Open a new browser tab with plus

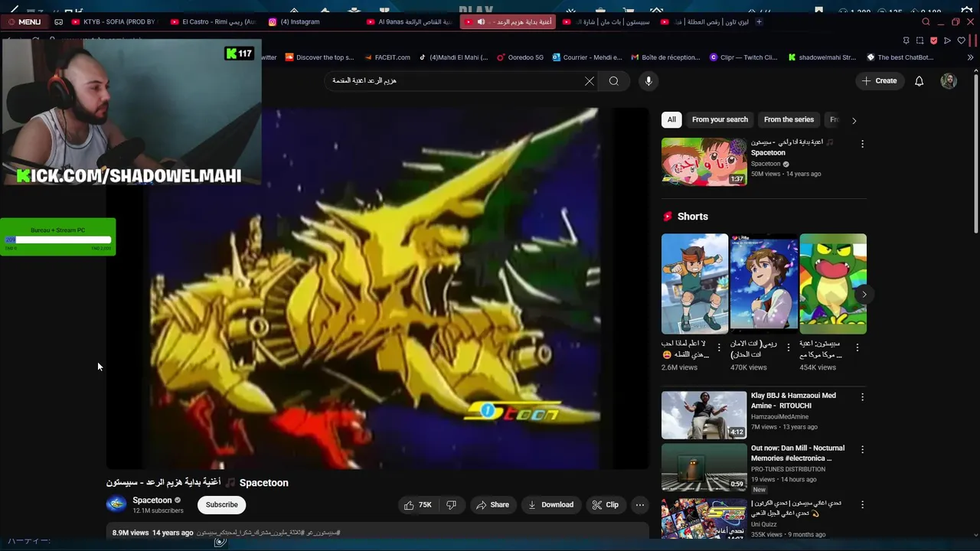click(759, 21)
